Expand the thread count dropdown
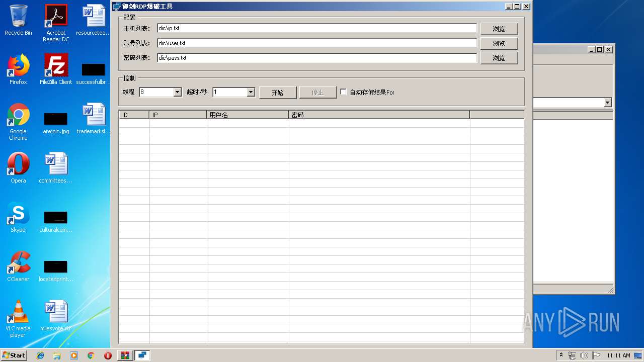Screen dimensions: 644x362 pos(177,92)
